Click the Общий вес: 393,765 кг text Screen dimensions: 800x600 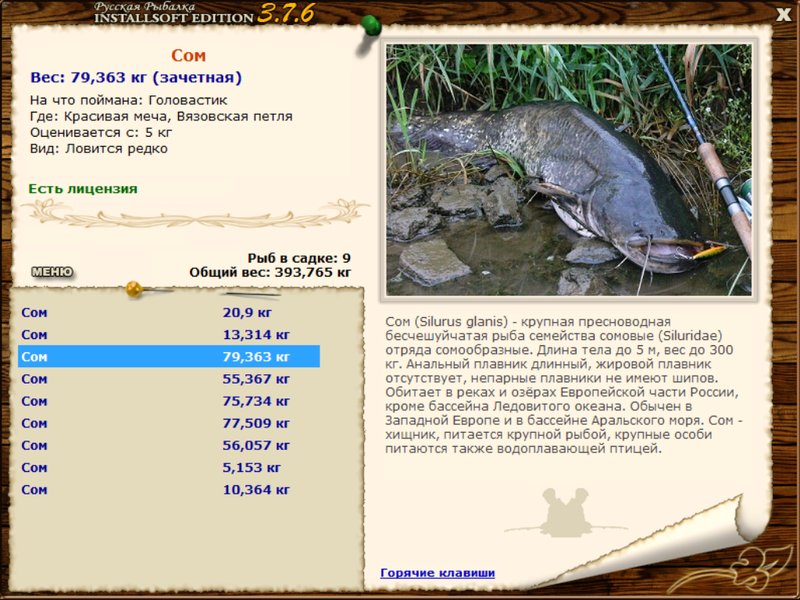(270, 272)
